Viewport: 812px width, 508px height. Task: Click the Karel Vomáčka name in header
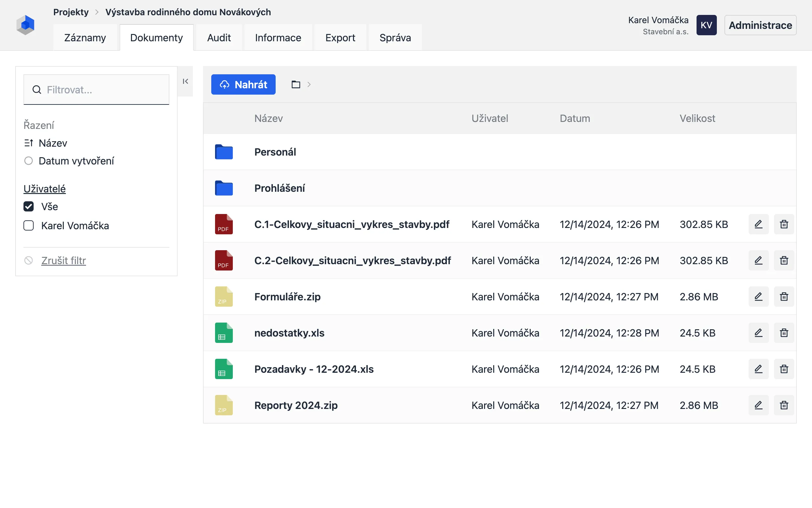click(x=658, y=20)
